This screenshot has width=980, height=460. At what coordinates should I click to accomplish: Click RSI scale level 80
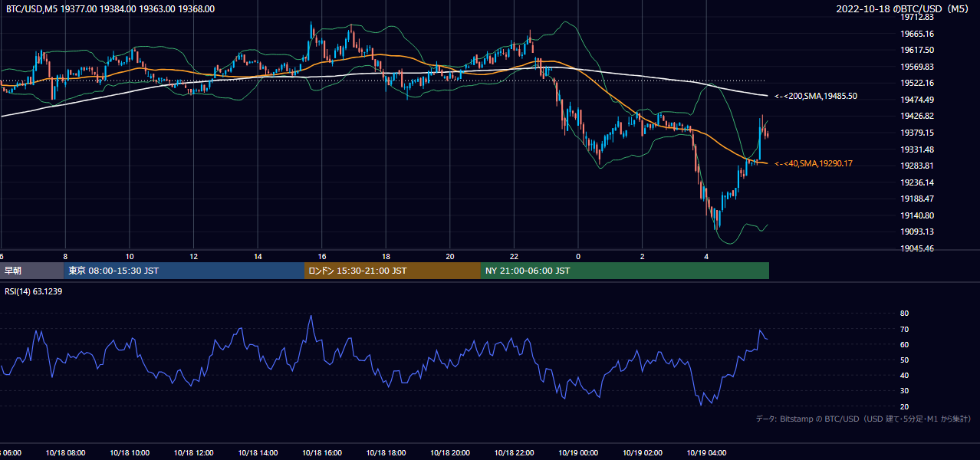click(x=904, y=314)
